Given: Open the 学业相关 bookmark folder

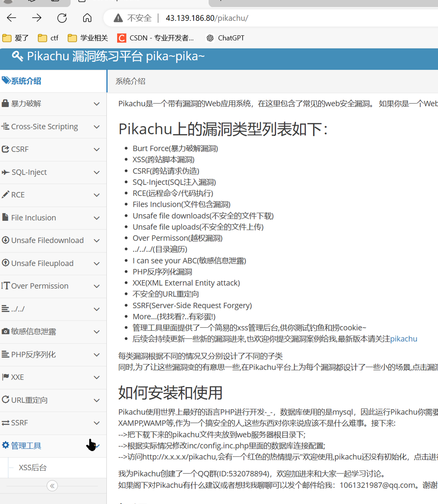Looking at the screenshot, I should point(88,38).
